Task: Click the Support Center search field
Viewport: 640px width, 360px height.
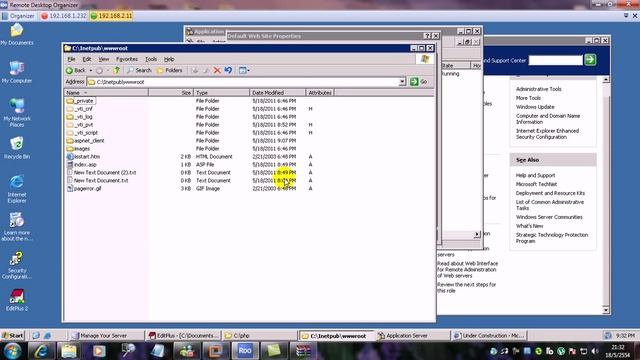Action: coord(556,60)
